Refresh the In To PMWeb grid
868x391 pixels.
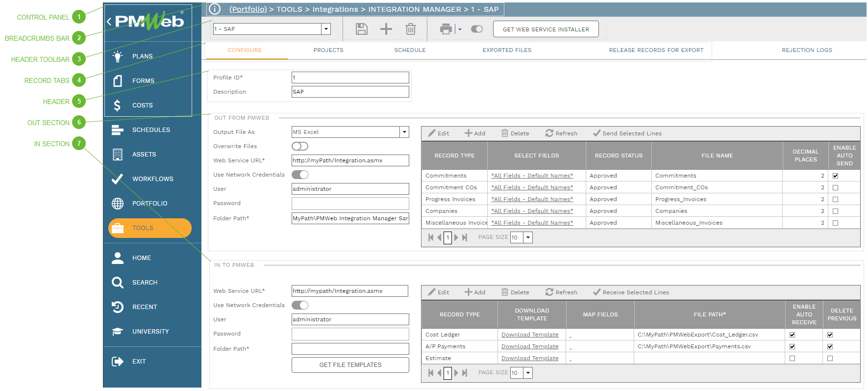click(561, 292)
